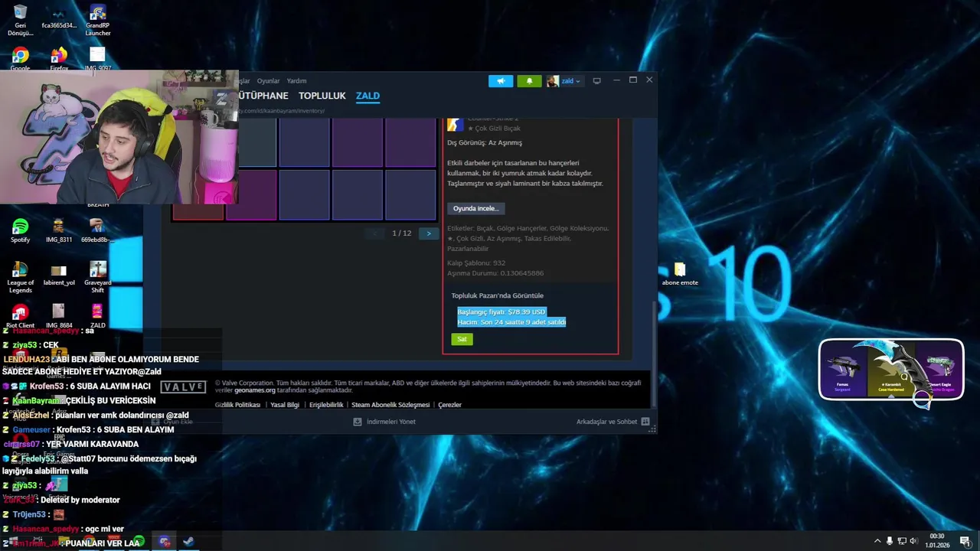Open the IMG_8311 desktop image

59,231
